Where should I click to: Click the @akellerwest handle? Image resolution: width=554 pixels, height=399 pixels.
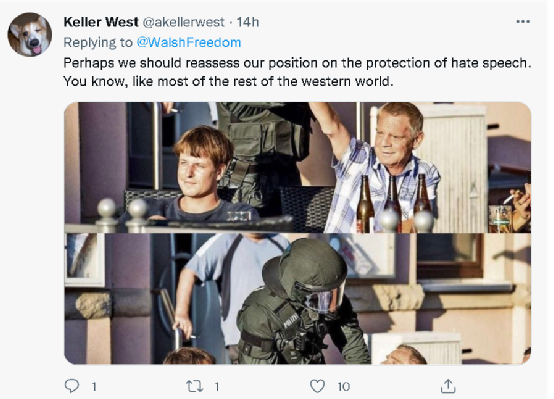coord(183,22)
